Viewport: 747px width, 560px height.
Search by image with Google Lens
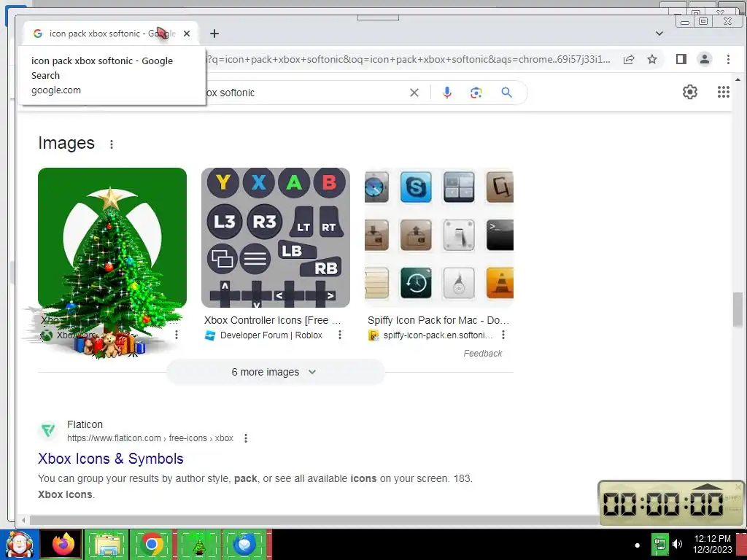476,93
